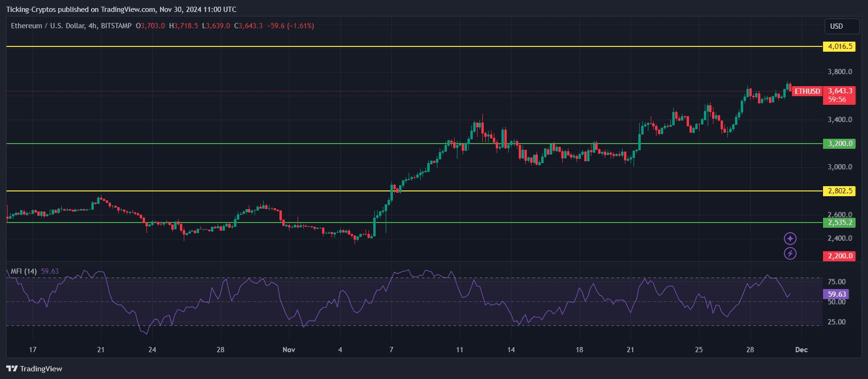
Task: Click the Dec date on time axis
Action: (x=801, y=350)
